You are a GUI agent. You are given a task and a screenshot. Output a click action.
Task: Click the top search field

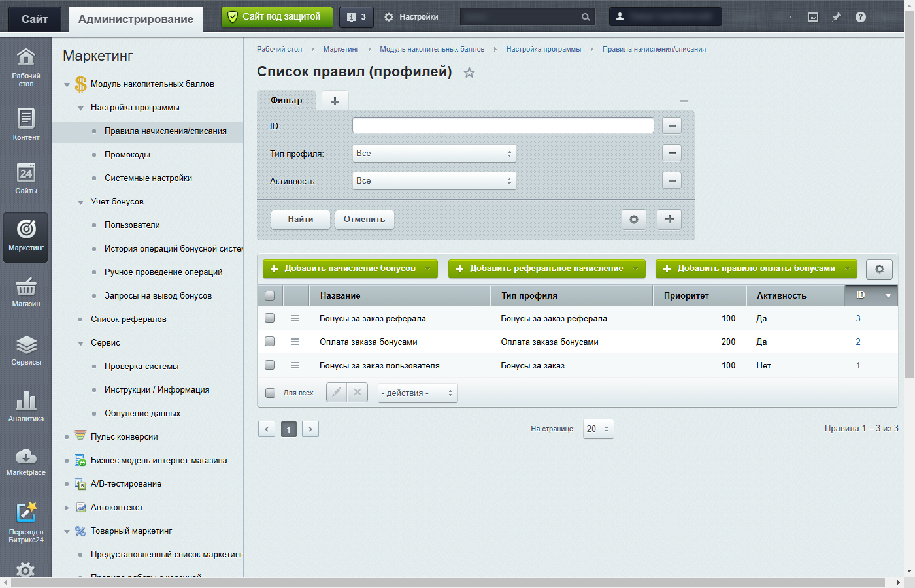tap(527, 17)
